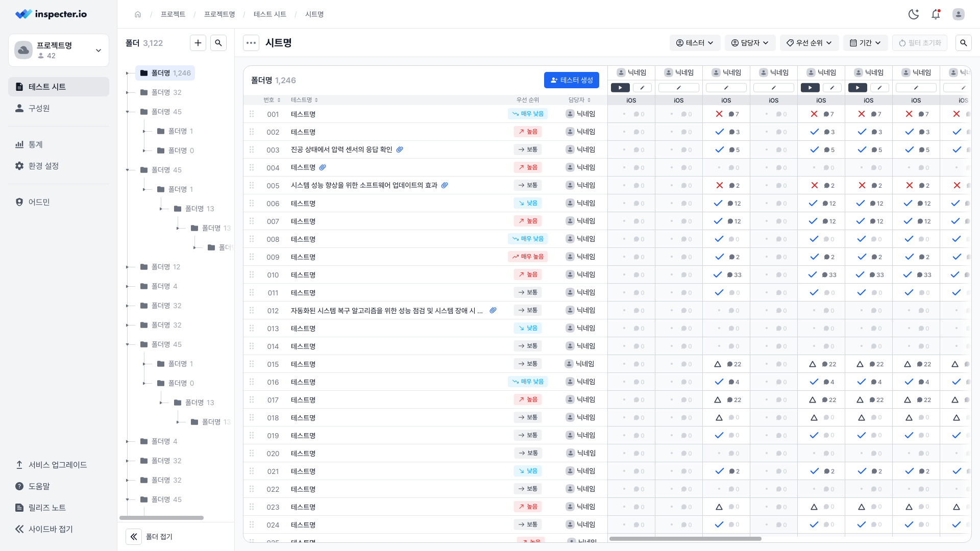
Task: Expand 폴더명 12 tree arrow
Action: 128,267
